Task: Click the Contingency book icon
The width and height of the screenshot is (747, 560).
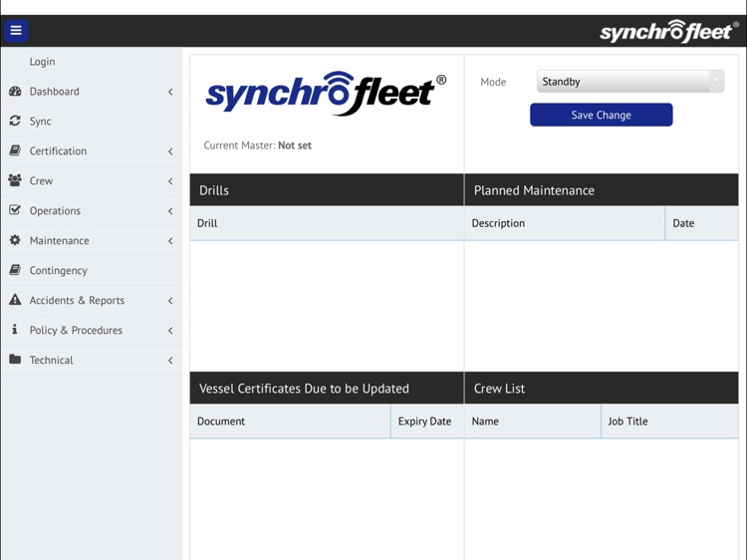Action: (15, 270)
